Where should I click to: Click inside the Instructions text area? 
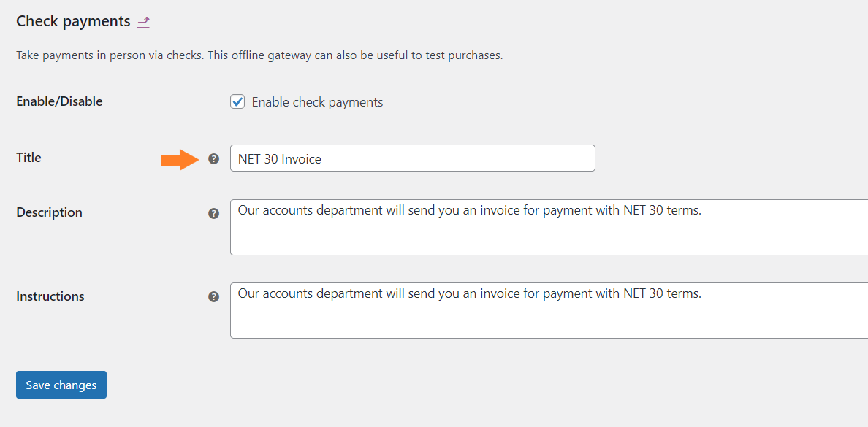click(x=549, y=310)
